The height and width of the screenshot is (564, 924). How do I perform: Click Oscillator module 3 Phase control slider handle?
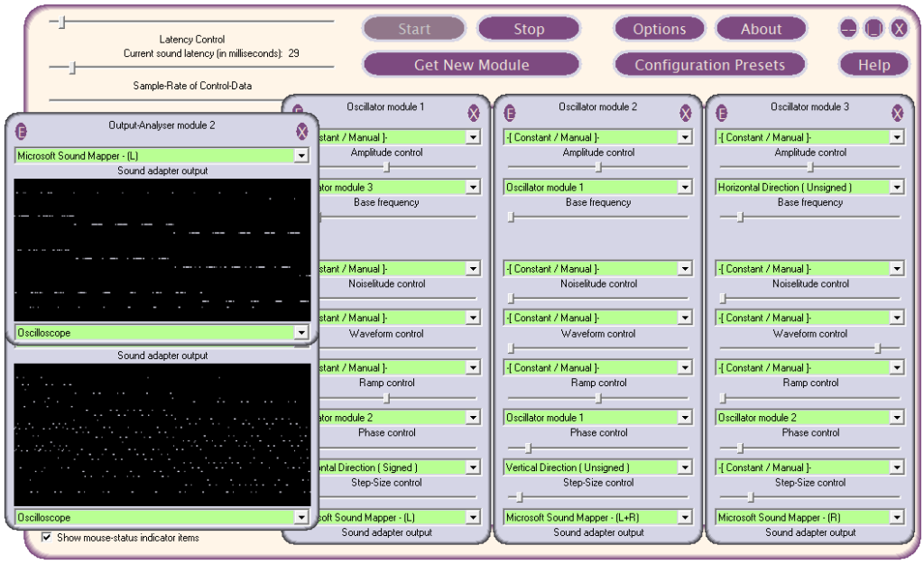click(x=740, y=448)
